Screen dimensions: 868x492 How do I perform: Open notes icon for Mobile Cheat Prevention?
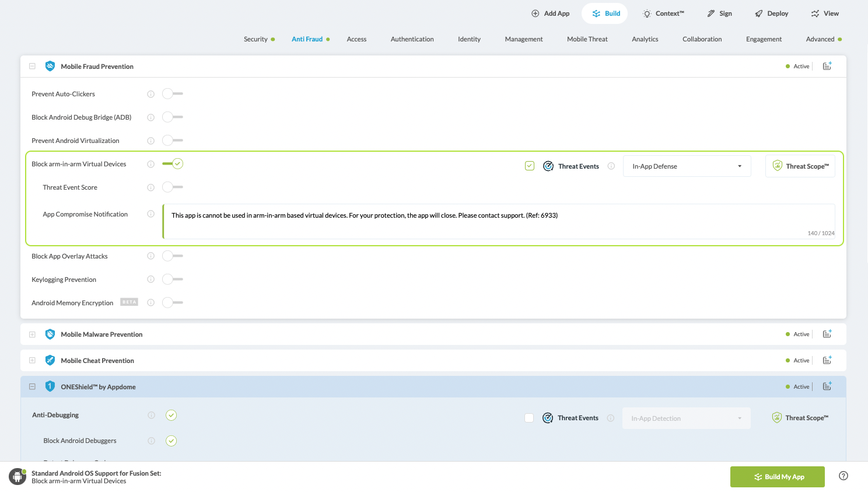(x=827, y=360)
